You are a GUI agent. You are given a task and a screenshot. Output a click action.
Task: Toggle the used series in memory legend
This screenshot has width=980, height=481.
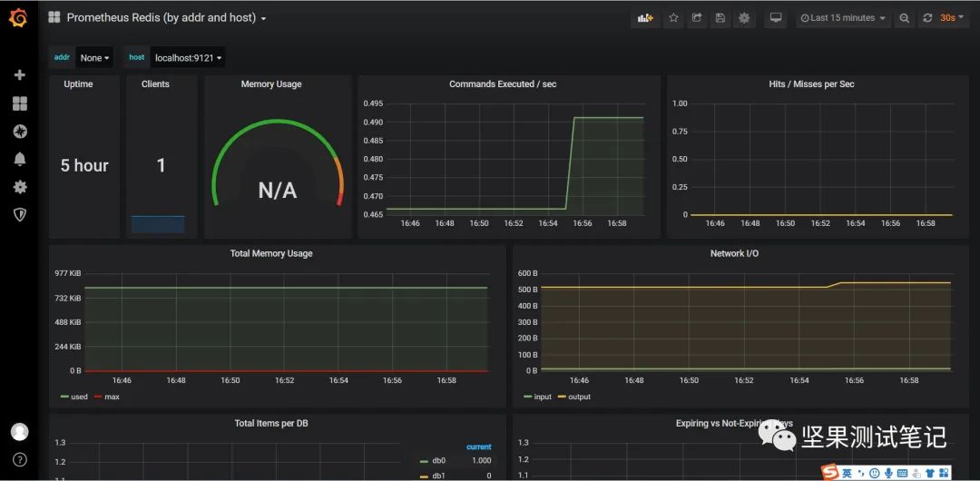pyautogui.click(x=74, y=397)
